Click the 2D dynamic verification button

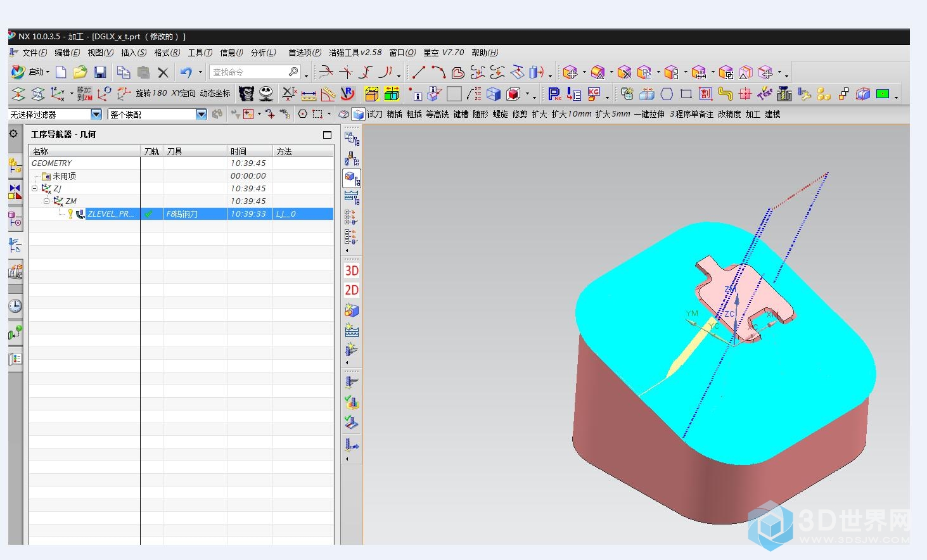click(x=352, y=290)
